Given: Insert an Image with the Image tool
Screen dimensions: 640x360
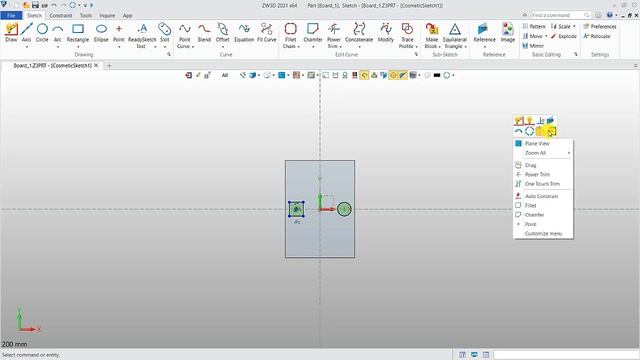Looking at the screenshot, I should [507, 33].
